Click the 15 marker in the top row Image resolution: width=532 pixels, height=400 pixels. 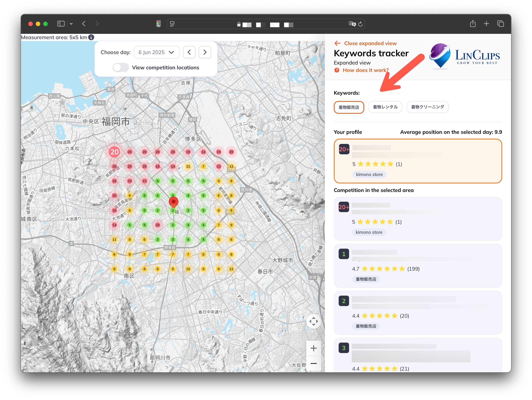coord(219,152)
